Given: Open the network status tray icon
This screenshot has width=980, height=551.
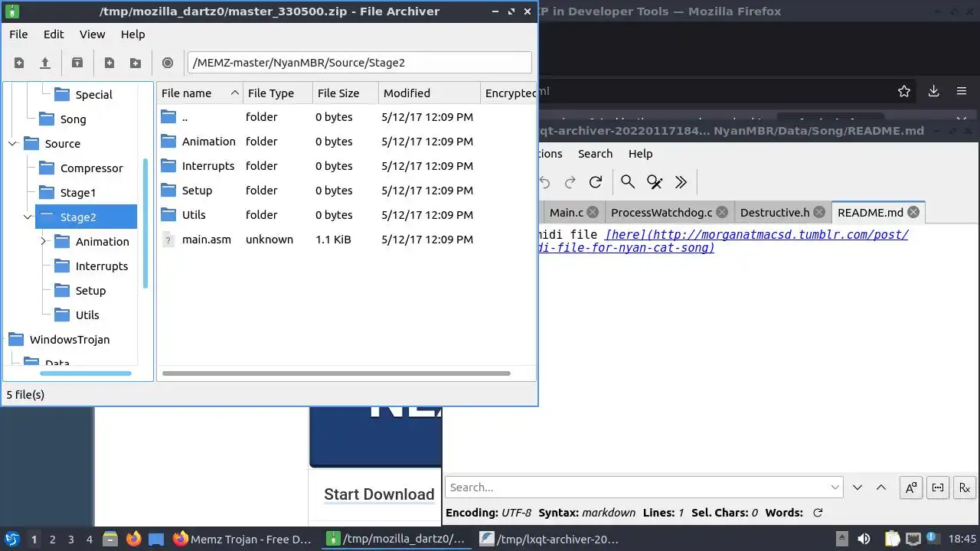Looking at the screenshot, I should pyautogui.click(x=913, y=540).
